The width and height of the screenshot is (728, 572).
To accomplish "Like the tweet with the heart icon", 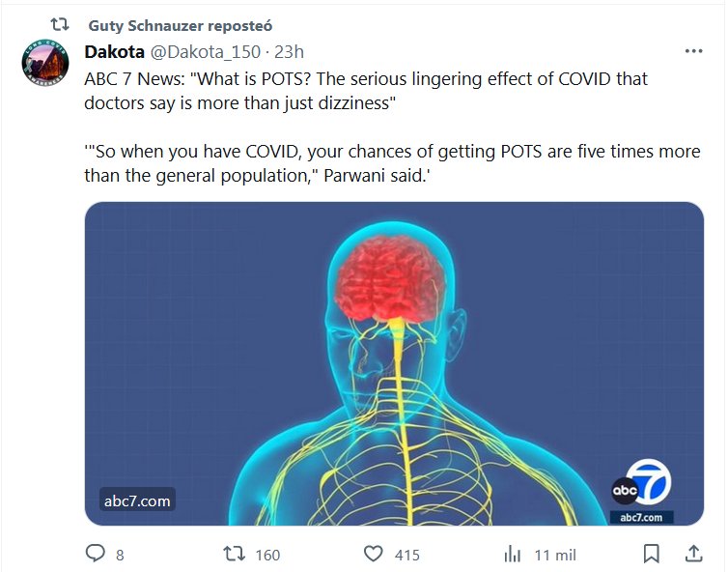I will tap(374, 555).
